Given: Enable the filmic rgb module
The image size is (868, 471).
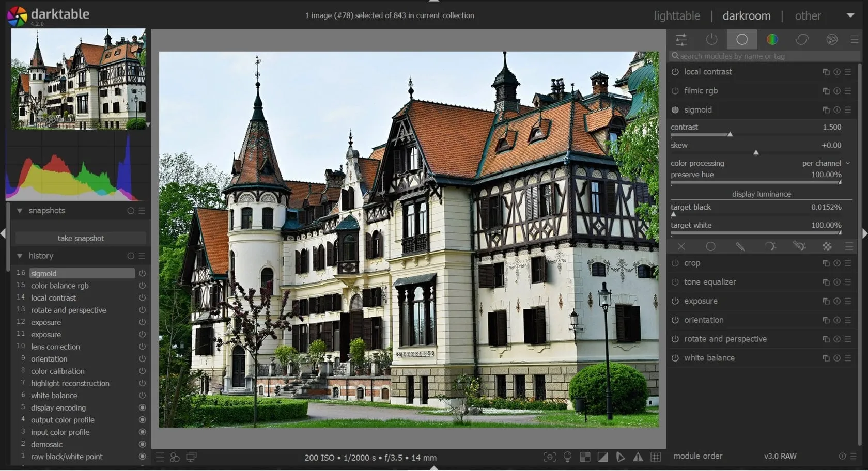Looking at the screenshot, I should coord(675,91).
